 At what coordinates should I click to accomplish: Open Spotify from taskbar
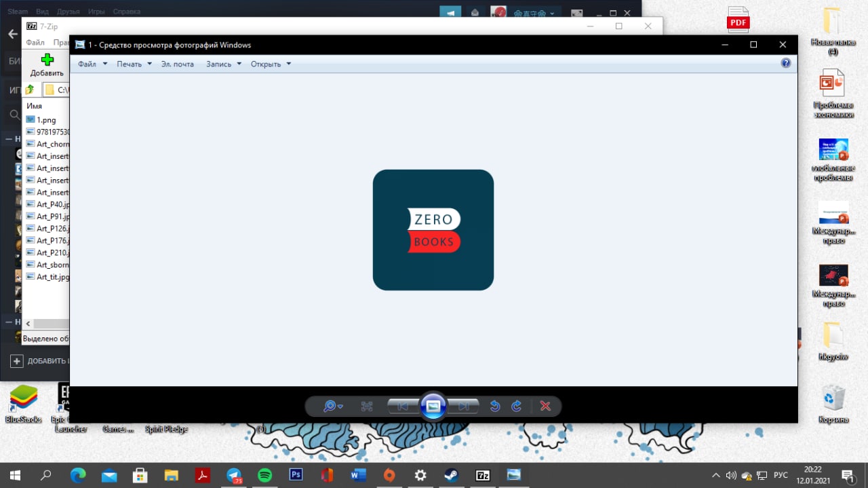click(x=265, y=475)
